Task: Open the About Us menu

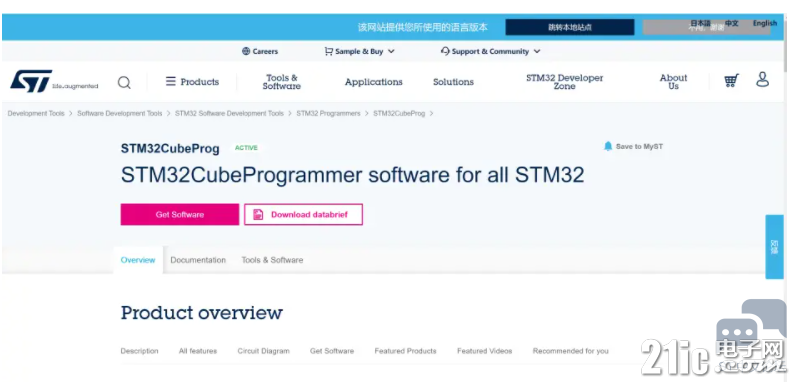Action: tap(673, 82)
